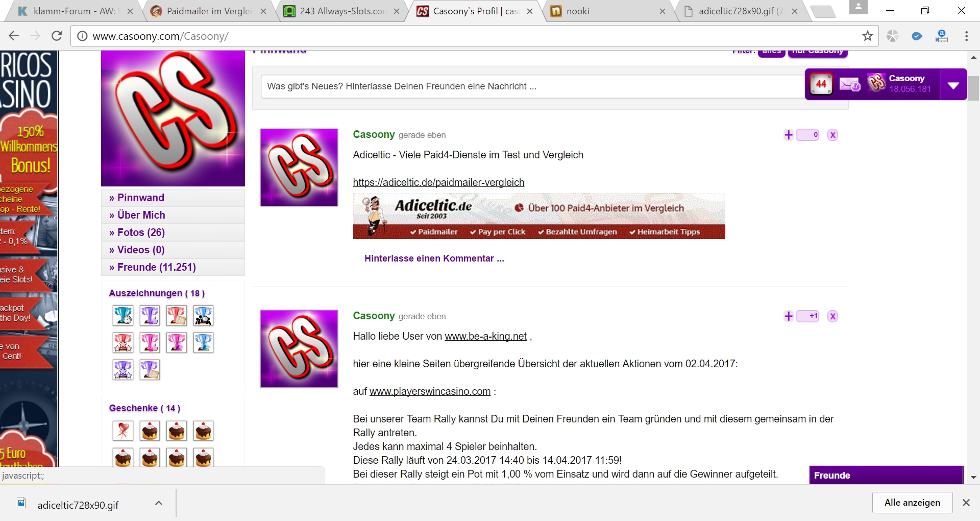The height and width of the screenshot is (521, 980).
Task: Open the adiceltic728x90.gif downloaded file
Action: 78,505
